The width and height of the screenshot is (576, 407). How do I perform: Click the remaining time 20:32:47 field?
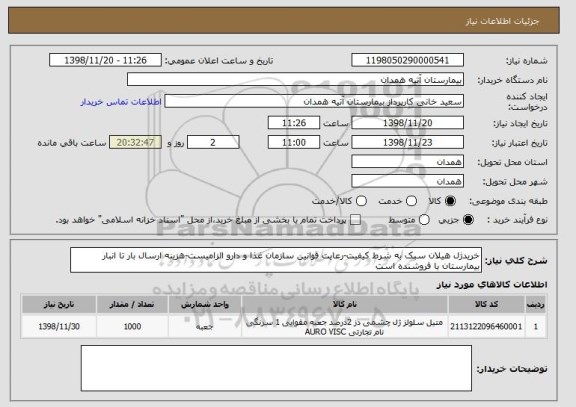coord(135,142)
